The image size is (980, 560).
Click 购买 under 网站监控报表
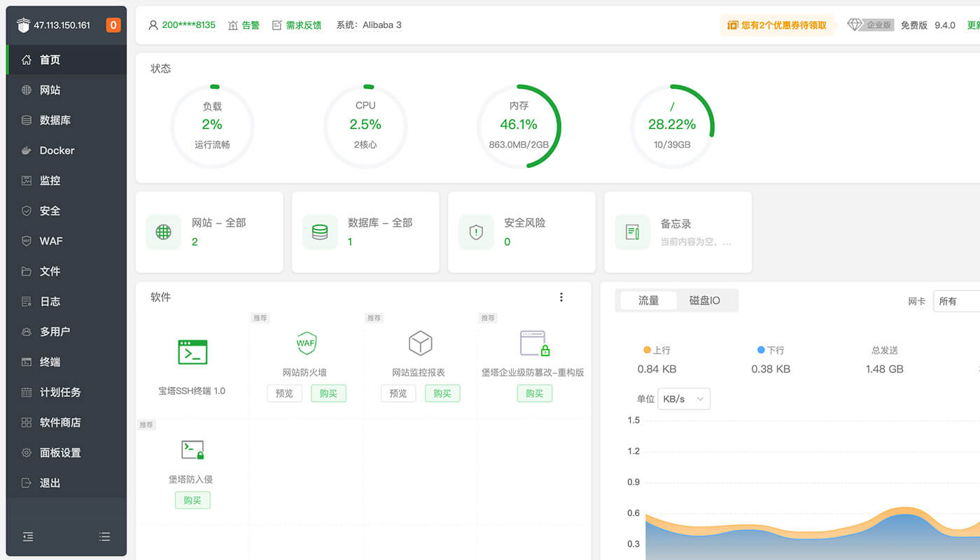click(442, 393)
